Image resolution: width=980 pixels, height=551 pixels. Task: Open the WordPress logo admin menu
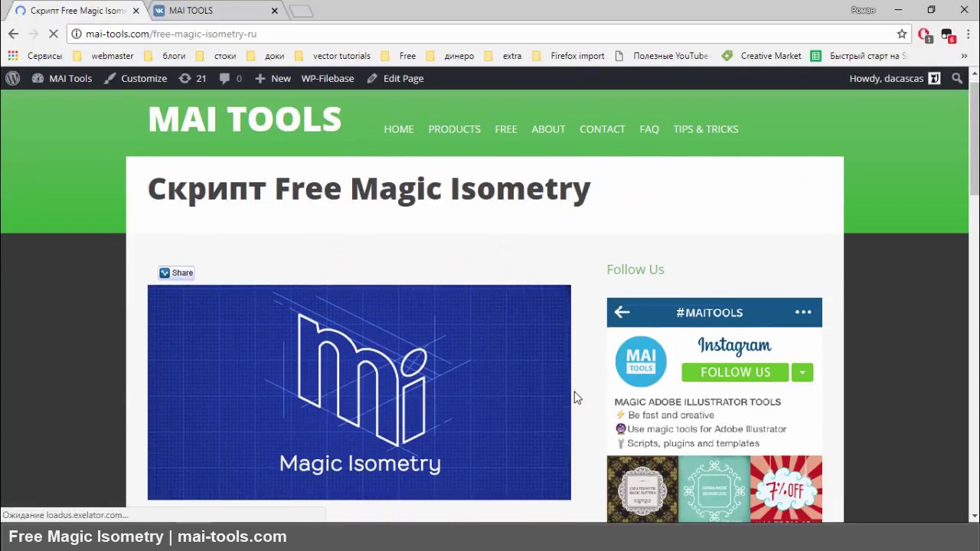[x=12, y=78]
